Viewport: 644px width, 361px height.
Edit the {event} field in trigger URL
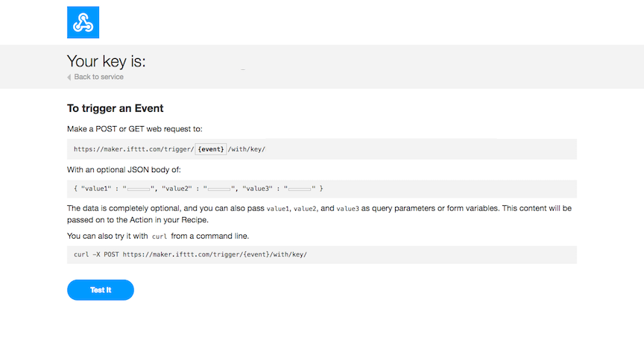[211, 149]
